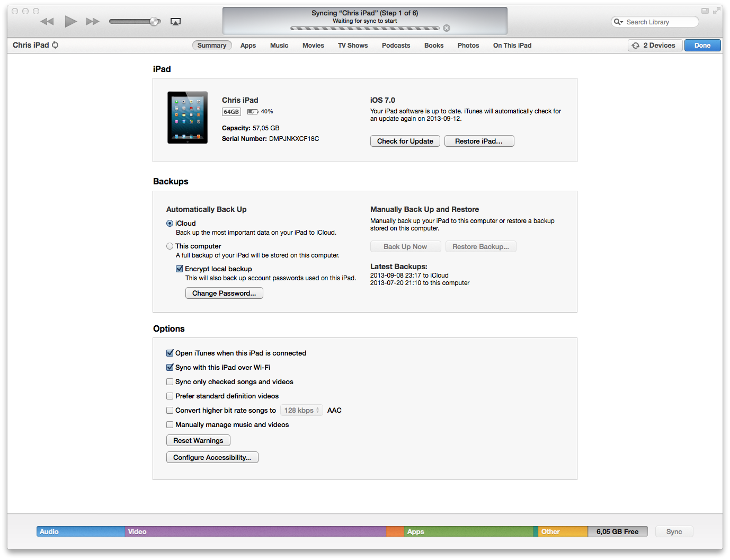Click the purple Video capacity segment
The image size is (730, 560).
(256, 531)
